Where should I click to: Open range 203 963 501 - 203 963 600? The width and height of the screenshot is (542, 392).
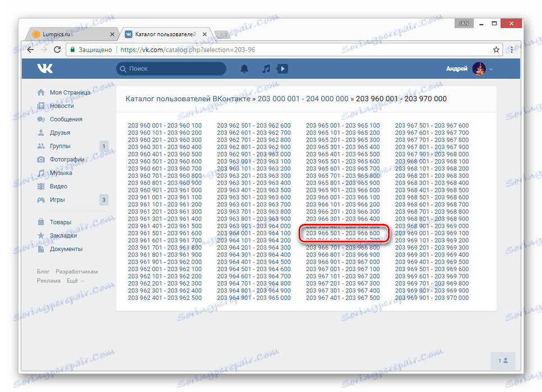pos(254,197)
